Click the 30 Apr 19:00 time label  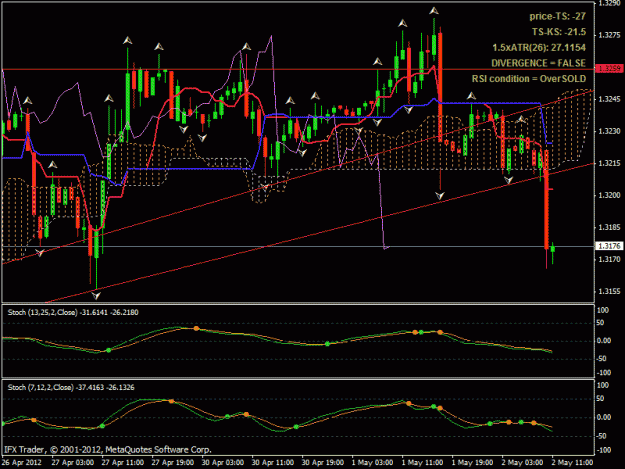coord(323,463)
